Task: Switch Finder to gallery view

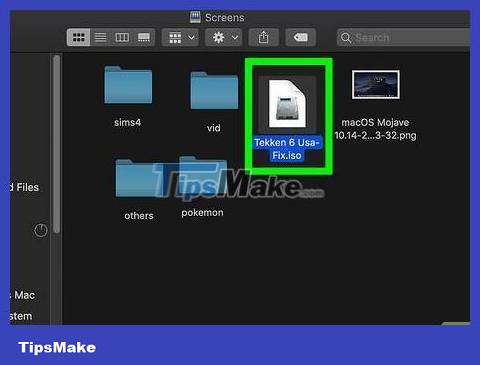Action: coord(144,37)
